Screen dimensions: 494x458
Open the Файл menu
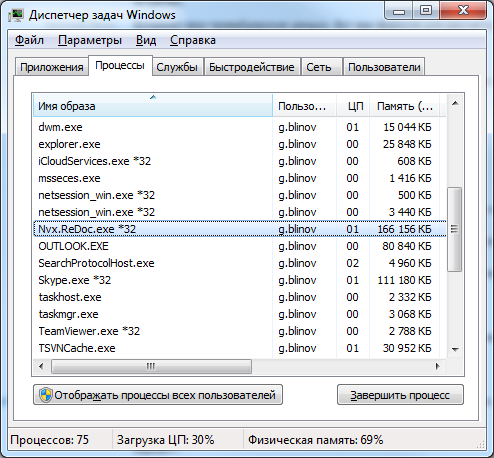[29, 40]
